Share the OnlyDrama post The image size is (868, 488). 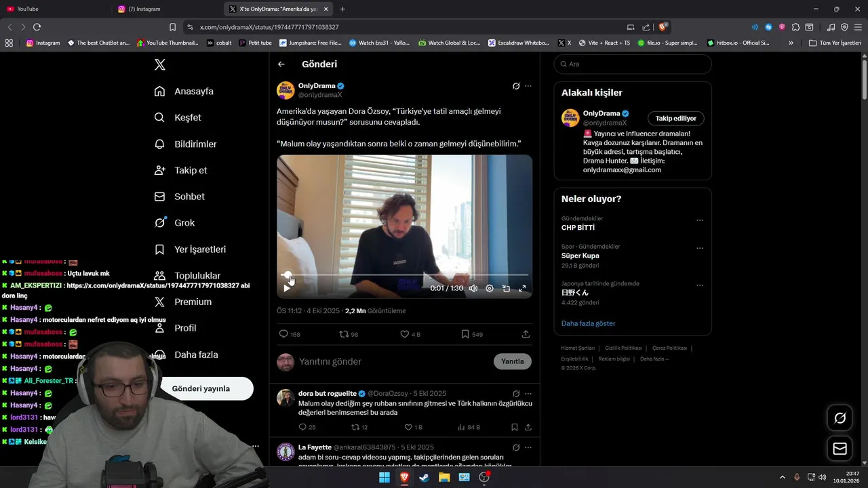[526, 334]
